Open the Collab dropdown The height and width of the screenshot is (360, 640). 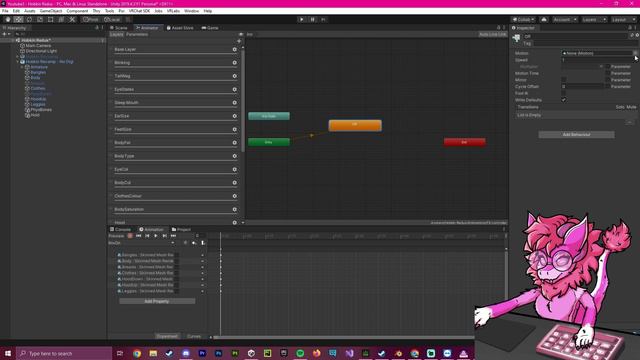523,19
